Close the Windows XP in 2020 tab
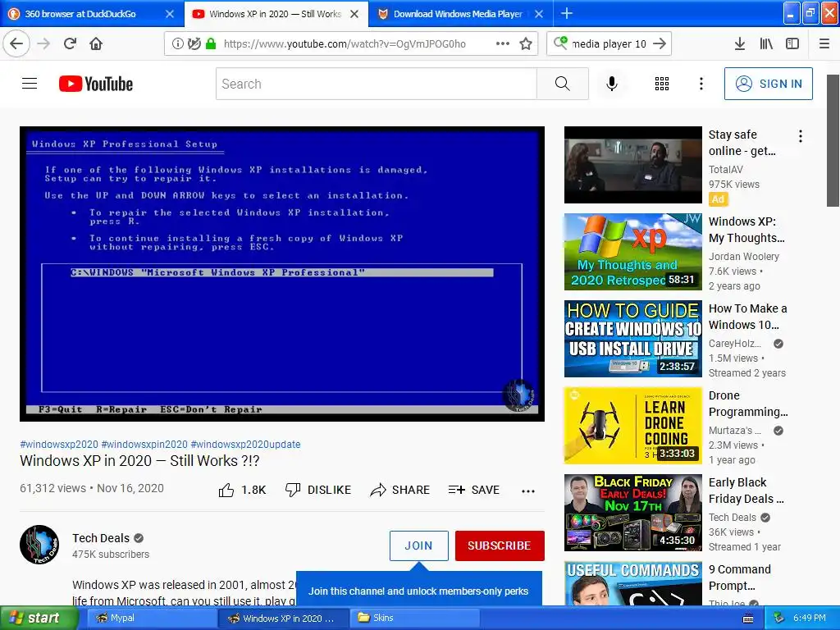This screenshot has height=630, width=840. pos(354,14)
